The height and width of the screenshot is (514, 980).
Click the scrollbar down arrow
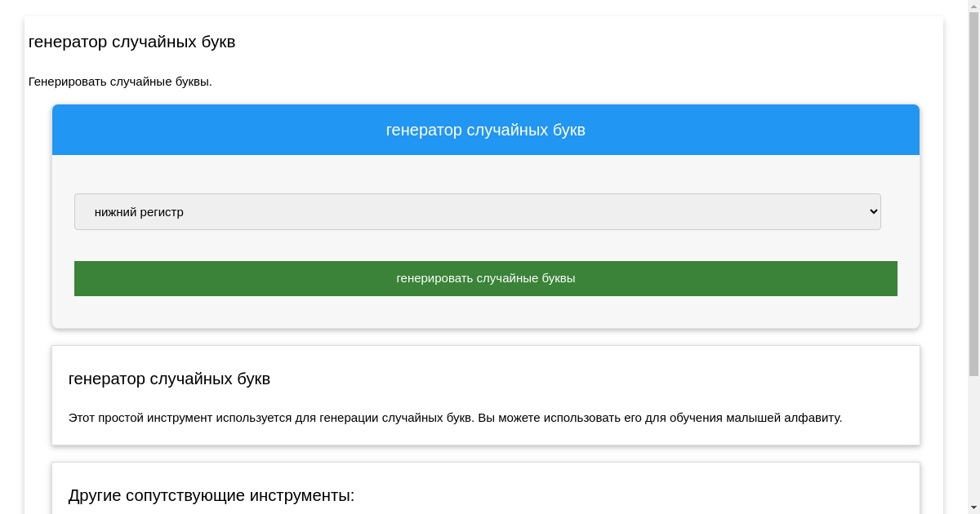tap(973, 508)
